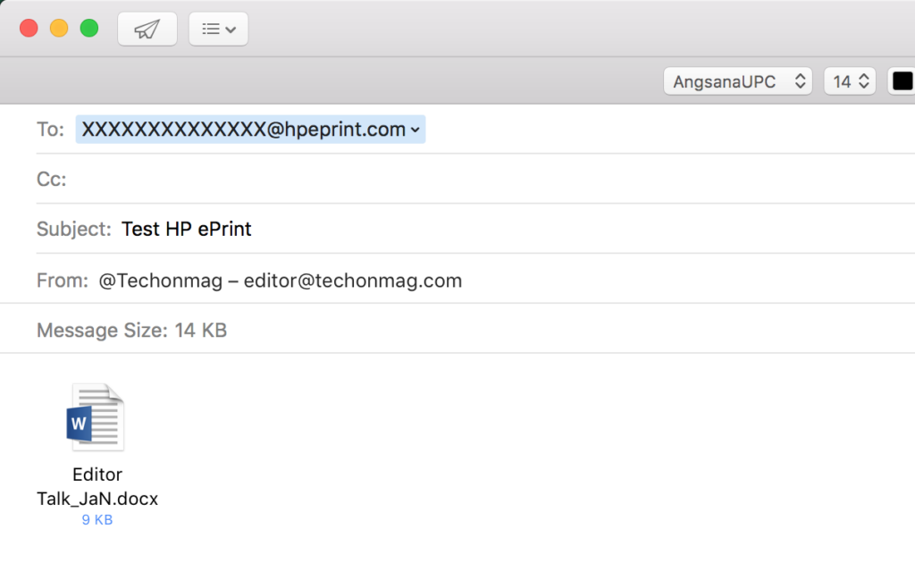This screenshot has width=915, height=588.
Task: Click into the Cc field
Action: [447, 180]
